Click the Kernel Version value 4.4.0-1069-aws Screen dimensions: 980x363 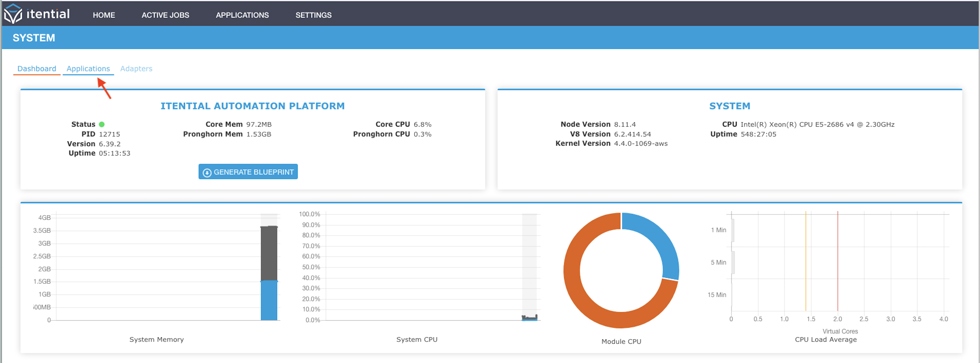click(x=641, y=144)
